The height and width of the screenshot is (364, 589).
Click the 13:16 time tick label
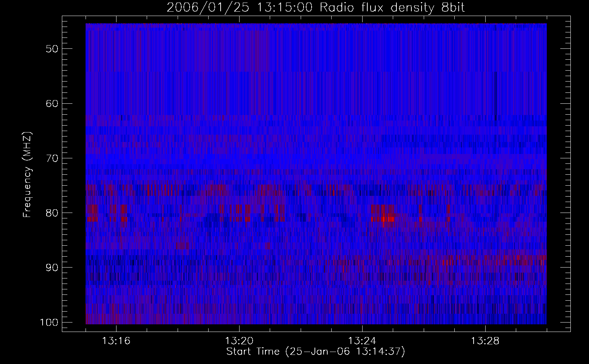pyautogui.click(x=116, y=341)
